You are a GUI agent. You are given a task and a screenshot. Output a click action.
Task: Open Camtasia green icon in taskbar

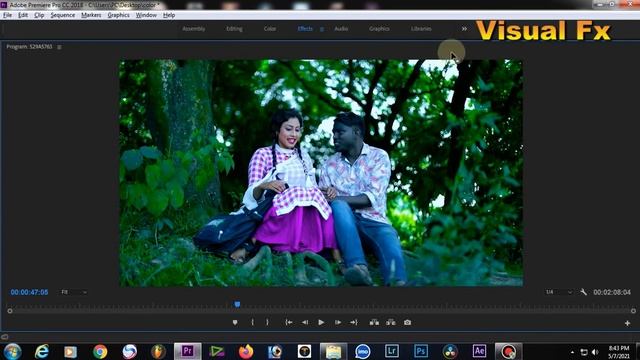point(217,351)
